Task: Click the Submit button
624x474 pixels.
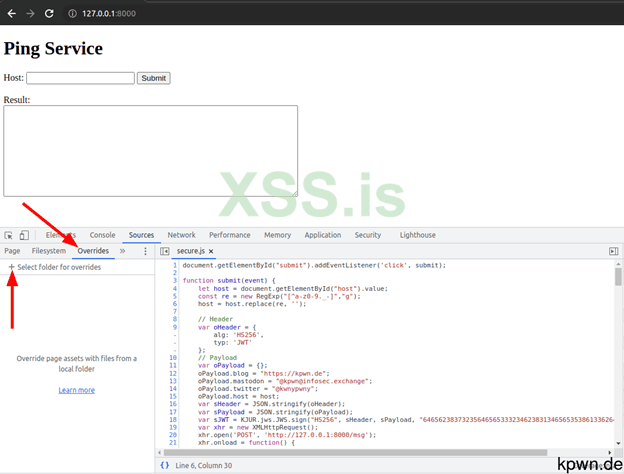Action: coord(154,78)
